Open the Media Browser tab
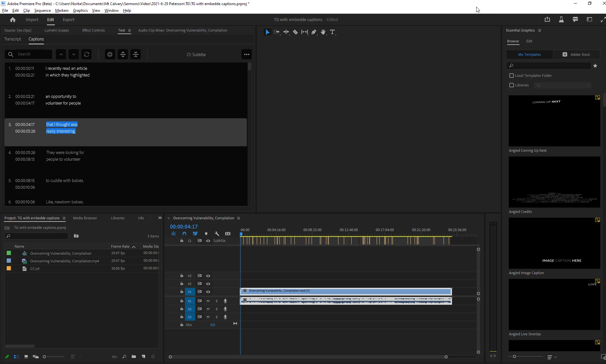 click(x=85, y=218)
